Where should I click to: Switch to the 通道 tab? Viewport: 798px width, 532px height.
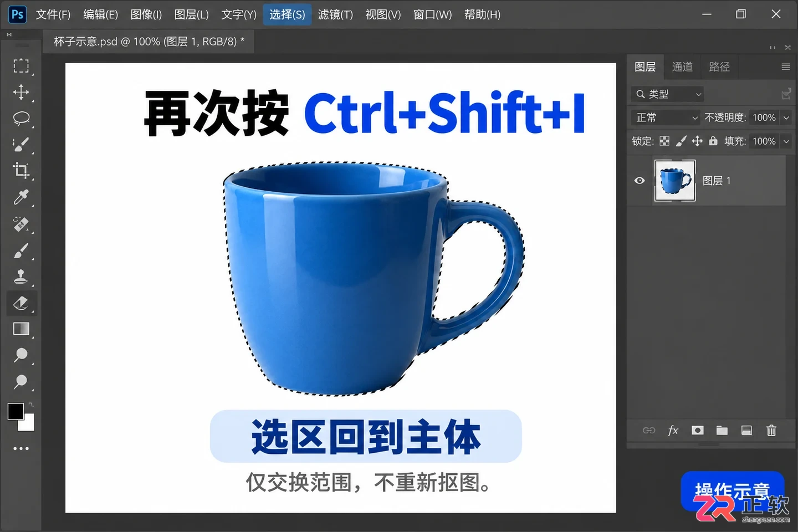pyautogui.click(x=682, y=67)
